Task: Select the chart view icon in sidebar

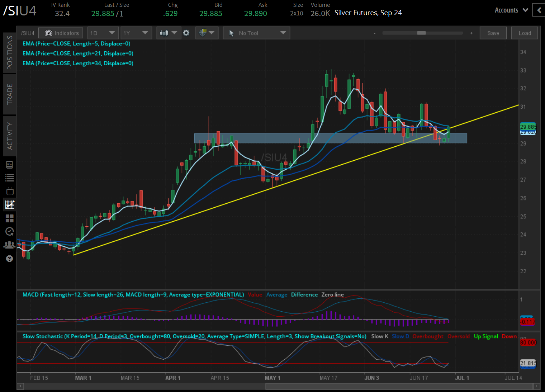Action: coord(10,205)
